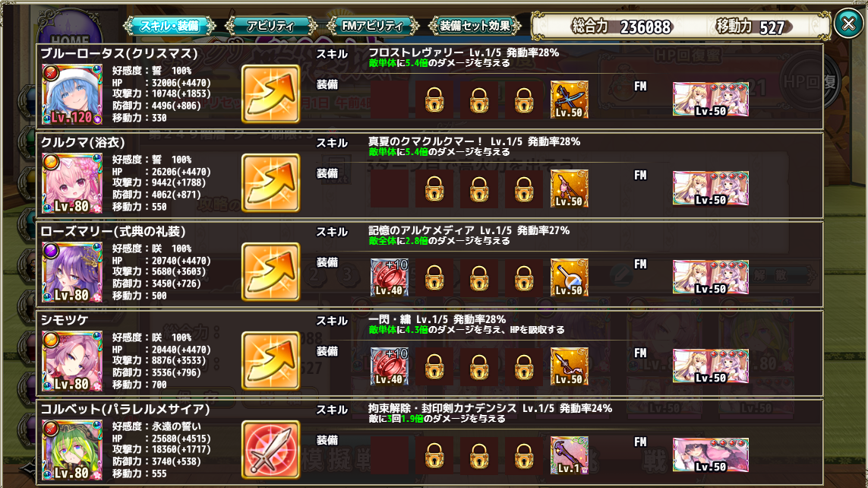Image resolution: width=868 pixels, height=488 pixels.
Task: Click ブルーロータス Lv.50 gold weapon equipment
Action: click(x=569, y=100)
